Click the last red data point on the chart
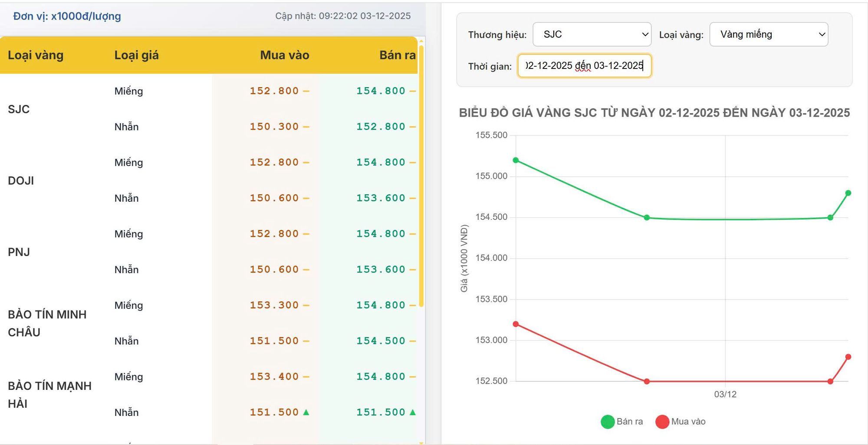This screenshot has width=868, height=445. (x=848, y=357)
